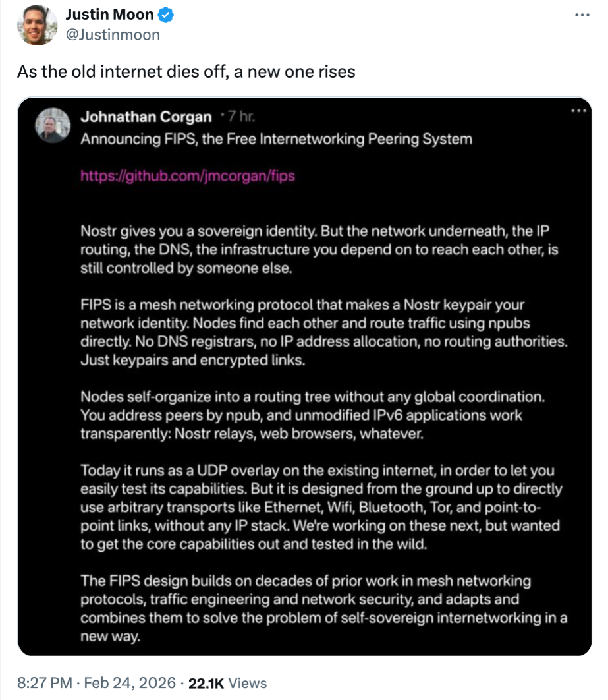
Task: Open the github.com/jmcorgan/fips link
Action: [x=188, y=176]
